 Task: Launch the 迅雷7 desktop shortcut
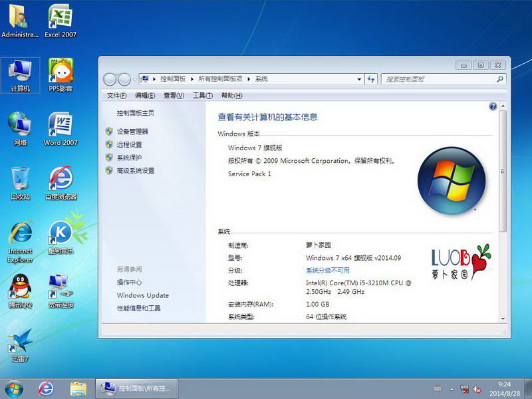coord(21,345)
